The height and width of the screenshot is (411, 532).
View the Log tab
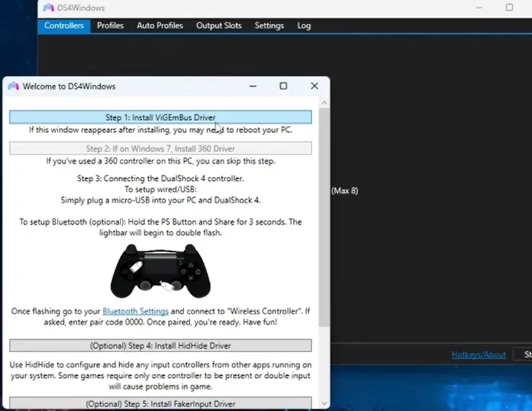tap(304, 26)
